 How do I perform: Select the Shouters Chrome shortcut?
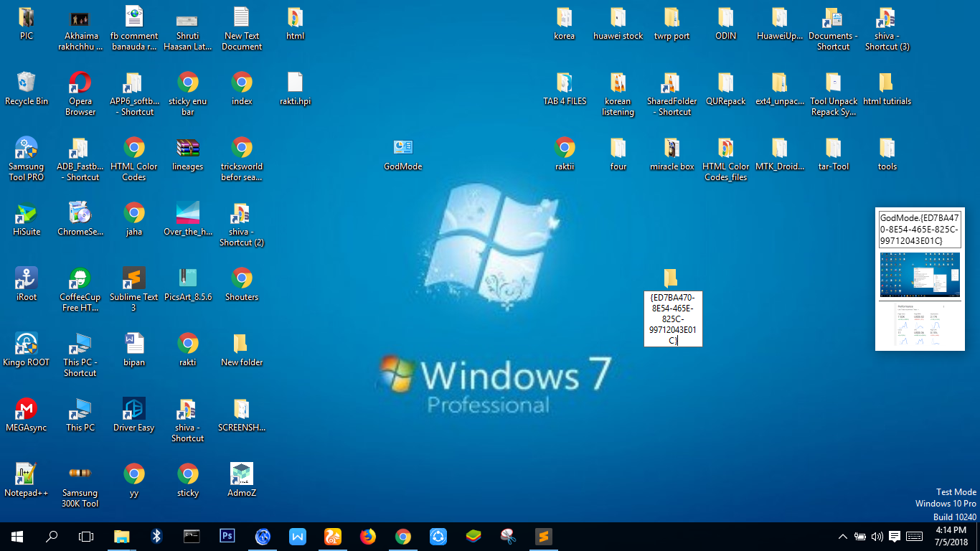242,285
